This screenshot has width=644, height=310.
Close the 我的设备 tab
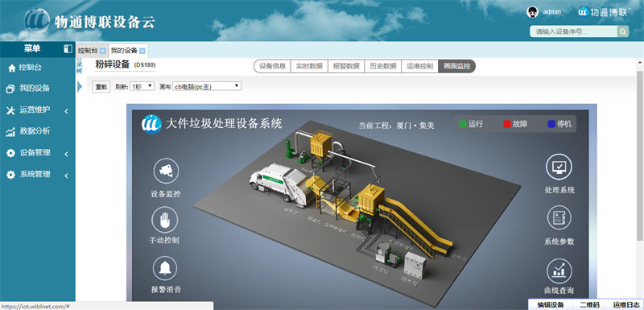pos(142,51)
